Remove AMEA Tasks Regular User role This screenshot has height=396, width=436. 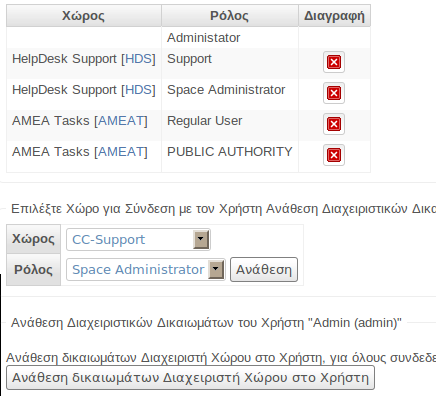(334, 124)
